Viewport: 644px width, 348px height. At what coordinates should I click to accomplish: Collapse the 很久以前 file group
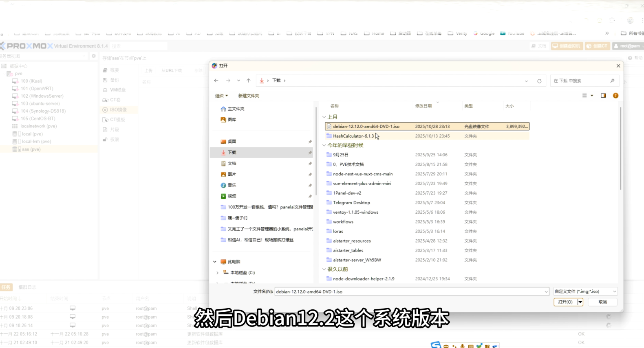point(324,269)
